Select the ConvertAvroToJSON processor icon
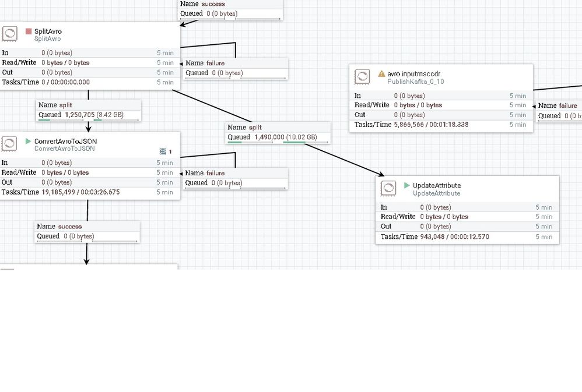This screenshot has height=392, width=582. [9, 143]
